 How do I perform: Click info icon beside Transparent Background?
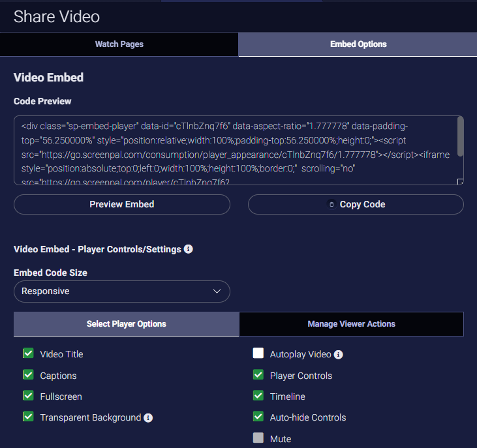click(x=148, y=417)
